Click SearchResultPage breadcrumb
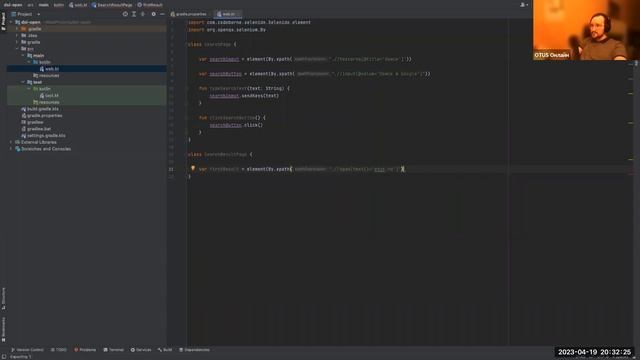 (x=112, y=5)
